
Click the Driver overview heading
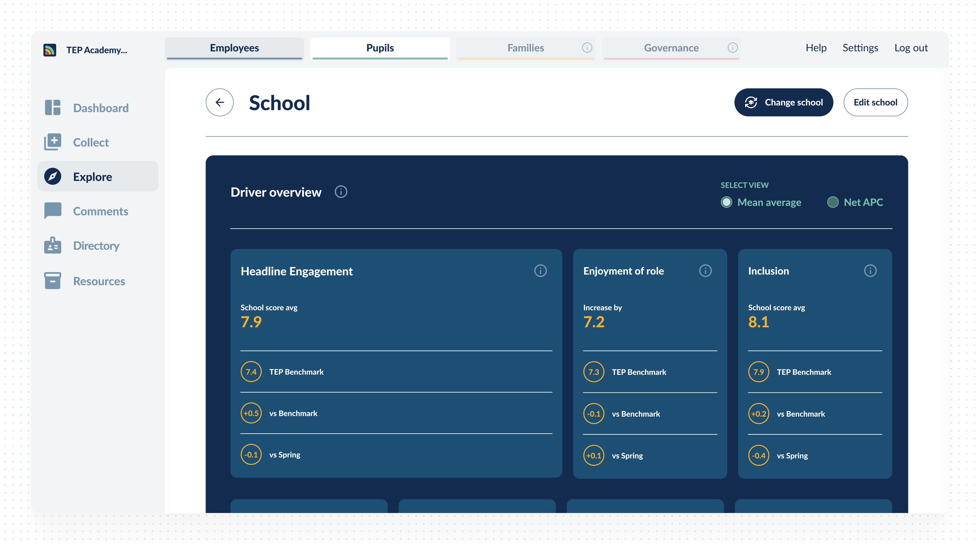276,192
